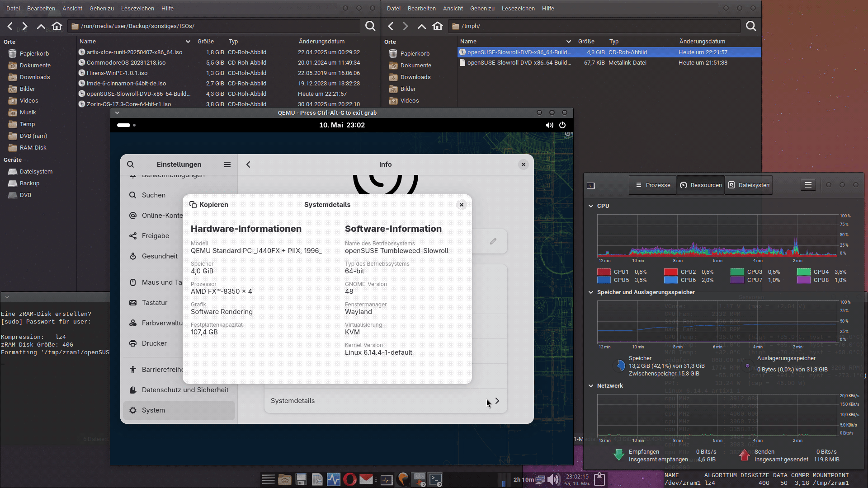
Task: Click the power icon in the GNOME top bar
Action: click(x=562, y=125)
